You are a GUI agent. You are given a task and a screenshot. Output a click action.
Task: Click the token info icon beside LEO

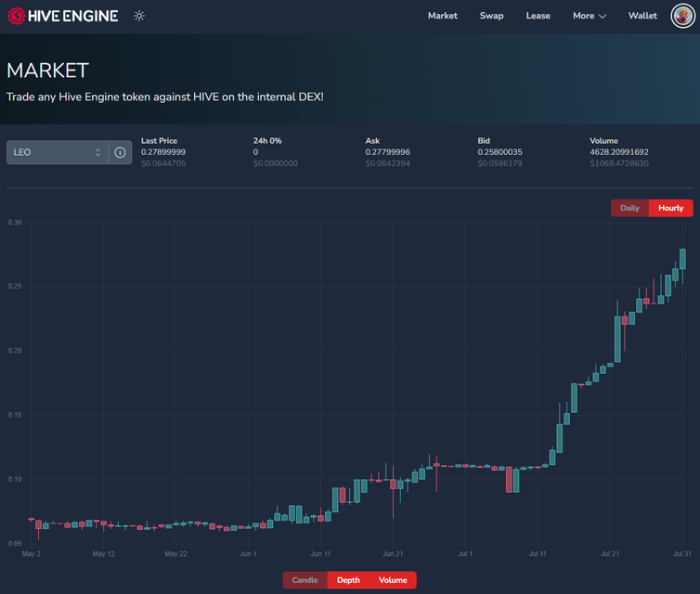tap(120, 152)
